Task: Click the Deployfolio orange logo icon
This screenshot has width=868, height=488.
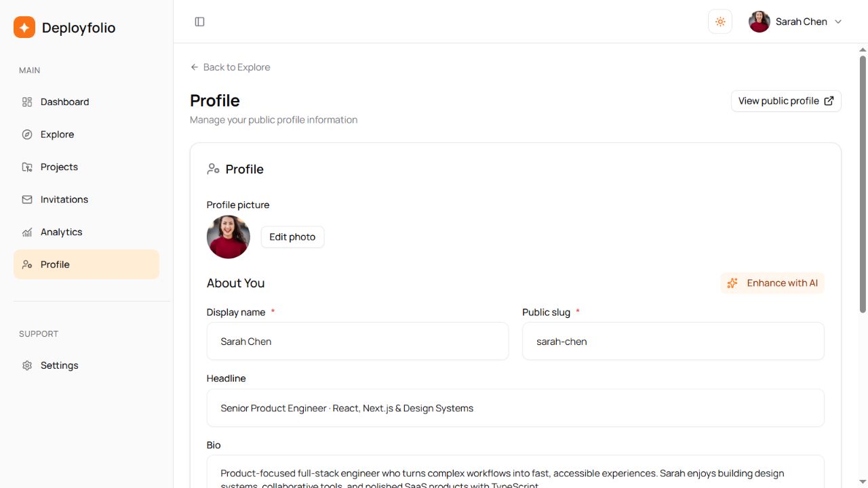Action: pyautogui.click(x=24, y=27)
